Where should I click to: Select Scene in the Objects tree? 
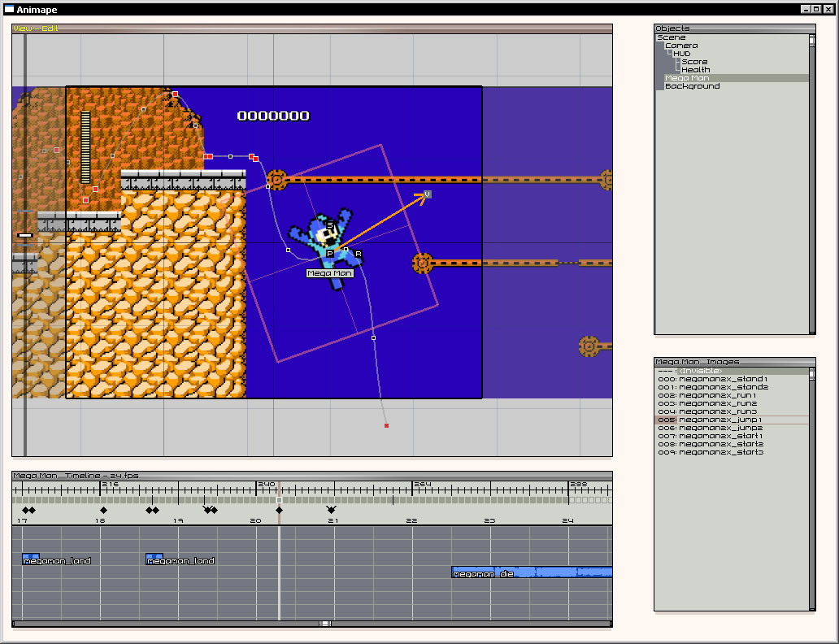point(671,37)
